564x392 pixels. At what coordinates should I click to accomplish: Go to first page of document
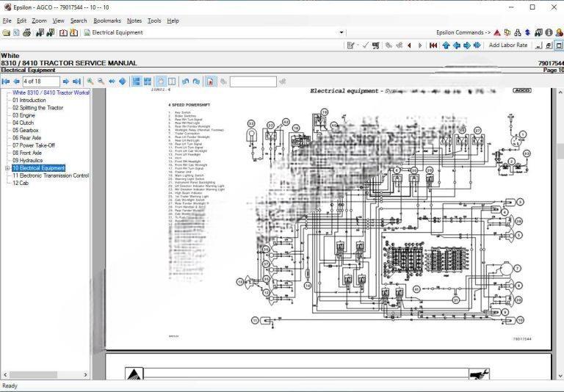[6, 81]
